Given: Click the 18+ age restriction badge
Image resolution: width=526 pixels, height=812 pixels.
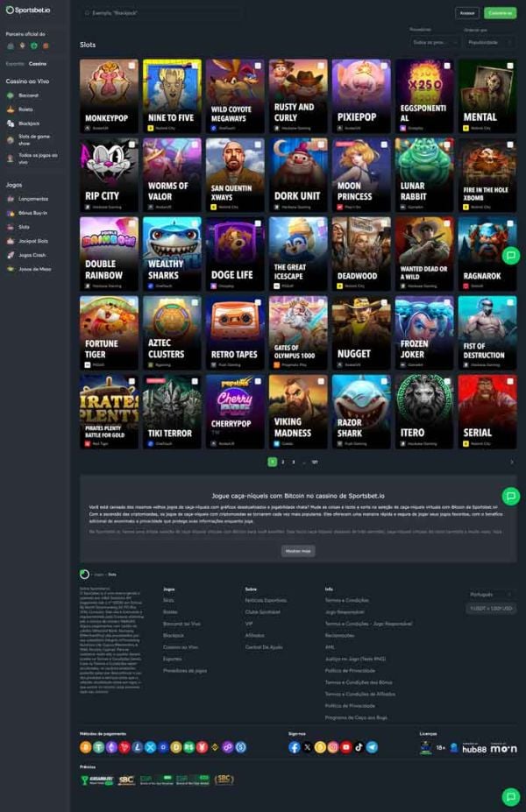Looking at the screenshot, I should [x=440, y=748].
